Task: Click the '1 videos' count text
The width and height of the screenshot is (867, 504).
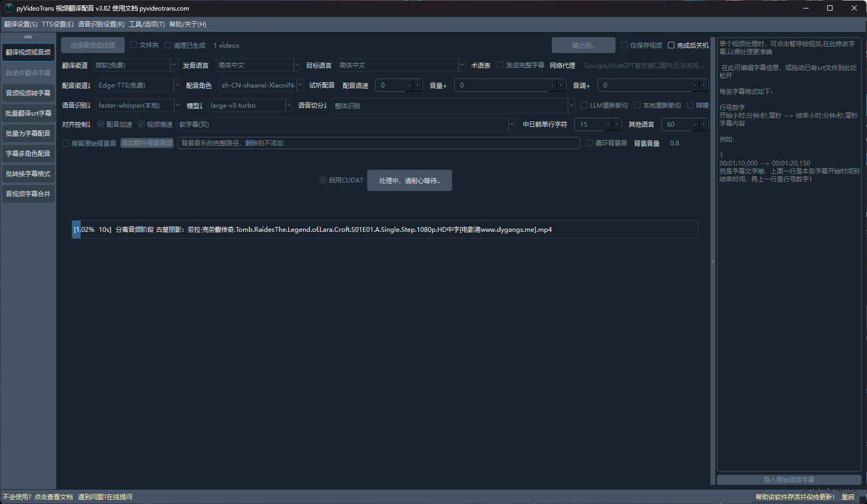Action: click(x=226, y=46)
